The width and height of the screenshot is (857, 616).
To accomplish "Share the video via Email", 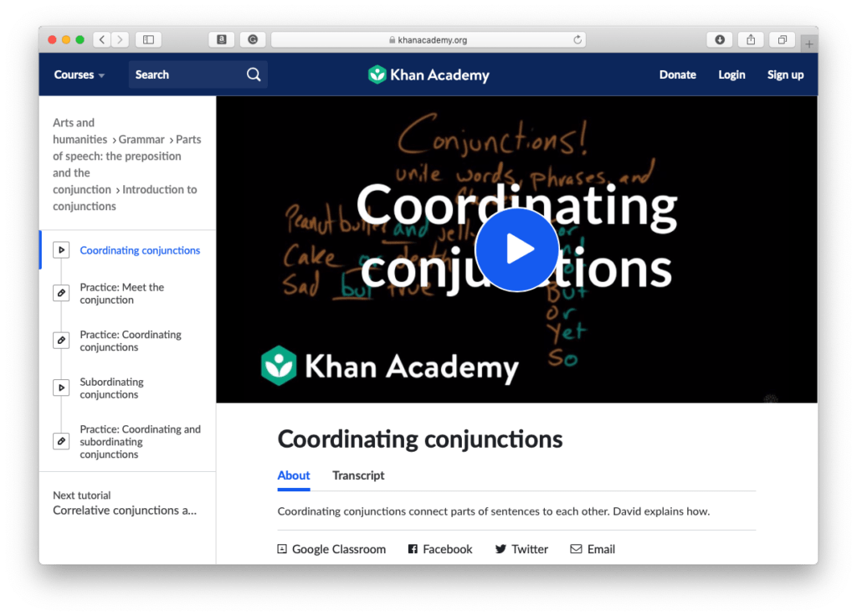I will pos(576,548).
